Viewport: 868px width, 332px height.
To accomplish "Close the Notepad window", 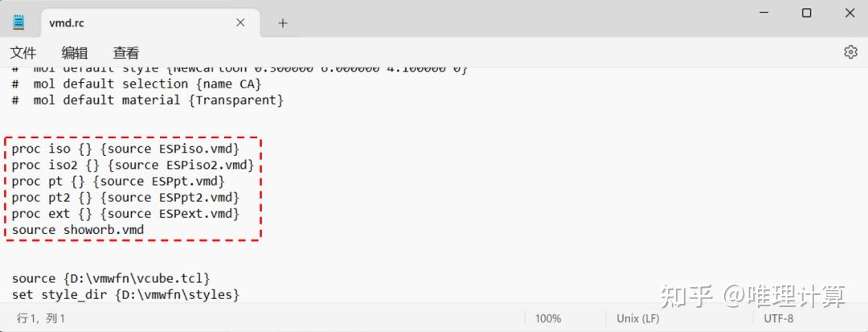I will tap(850, 13).
